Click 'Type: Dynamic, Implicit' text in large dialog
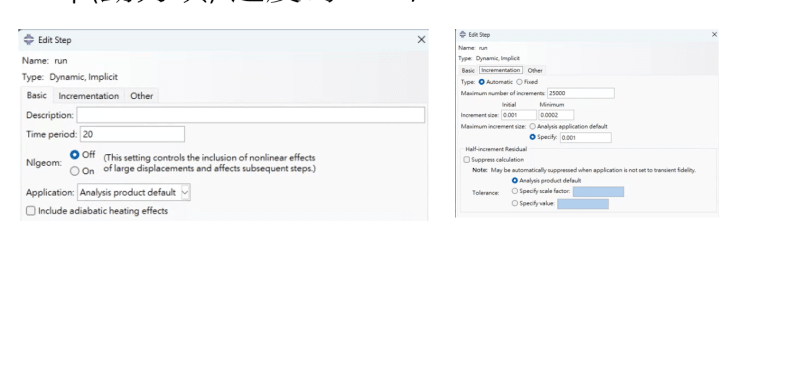This screenshot has height=371, width=800. (70, 77)
